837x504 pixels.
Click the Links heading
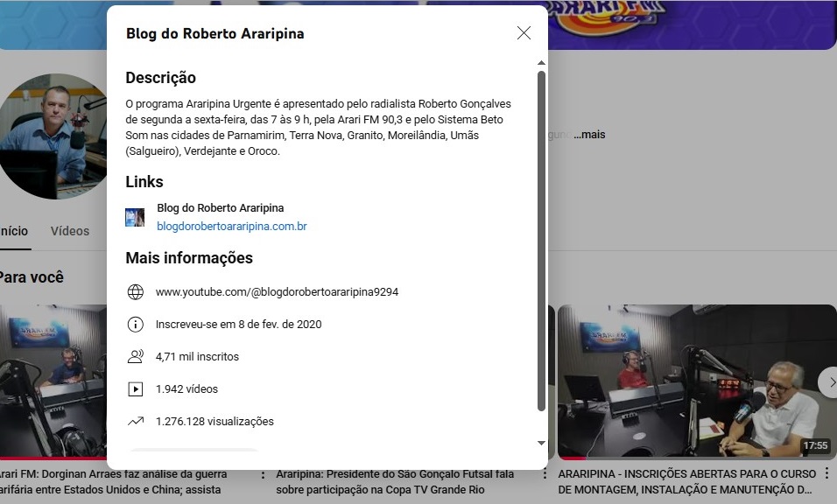[144, 182]
